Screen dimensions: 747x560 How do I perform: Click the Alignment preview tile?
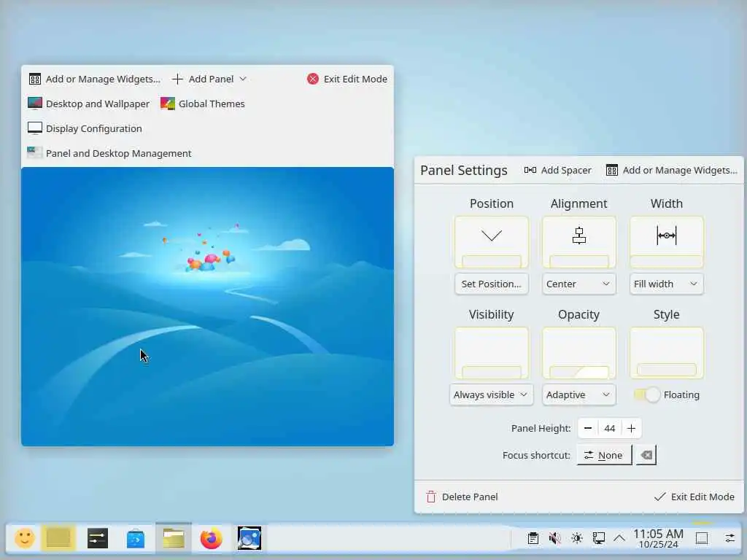[x=578, y=242]
